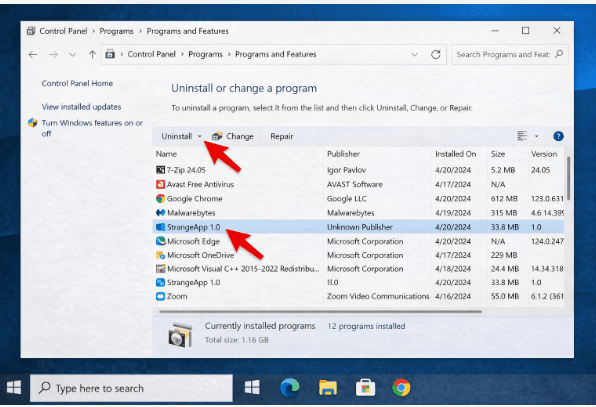Image resolution: width=596 pixels, height=407 pixels.
Task: Open the view options dropdown arrow
Action: click(x=536, y=136)
